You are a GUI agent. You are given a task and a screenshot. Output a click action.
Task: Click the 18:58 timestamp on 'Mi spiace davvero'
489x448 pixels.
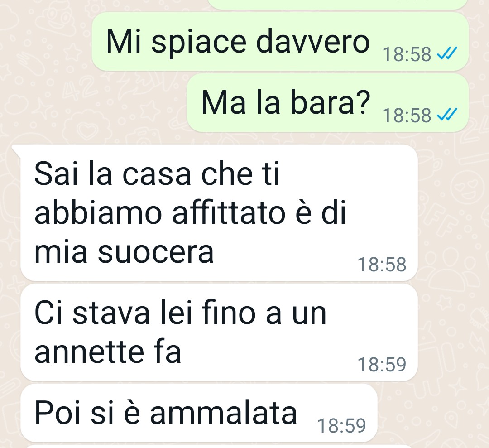pyautogui.click(x=407, y=54)
